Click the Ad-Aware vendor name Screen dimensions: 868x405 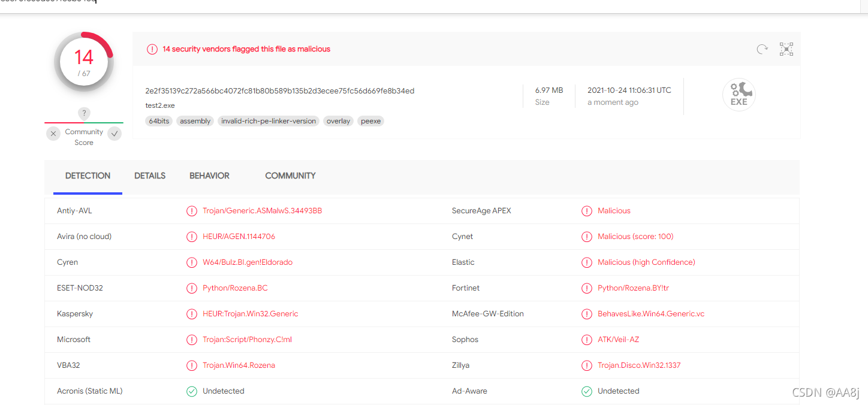[x=469, y=391]
